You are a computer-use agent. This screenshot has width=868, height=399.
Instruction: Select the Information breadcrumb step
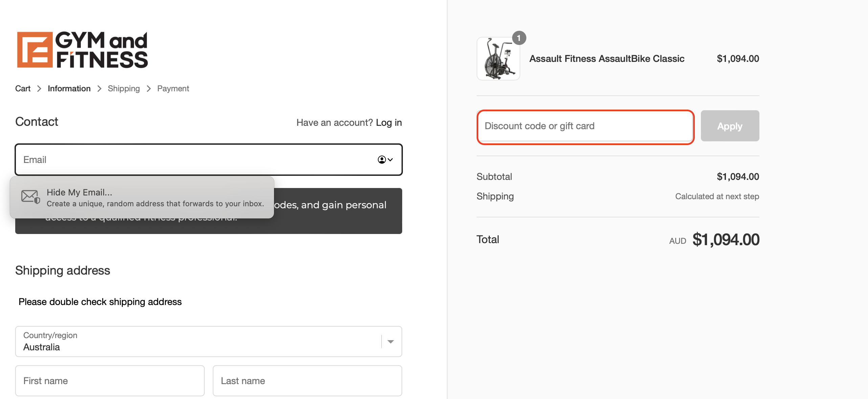(69, 88)
